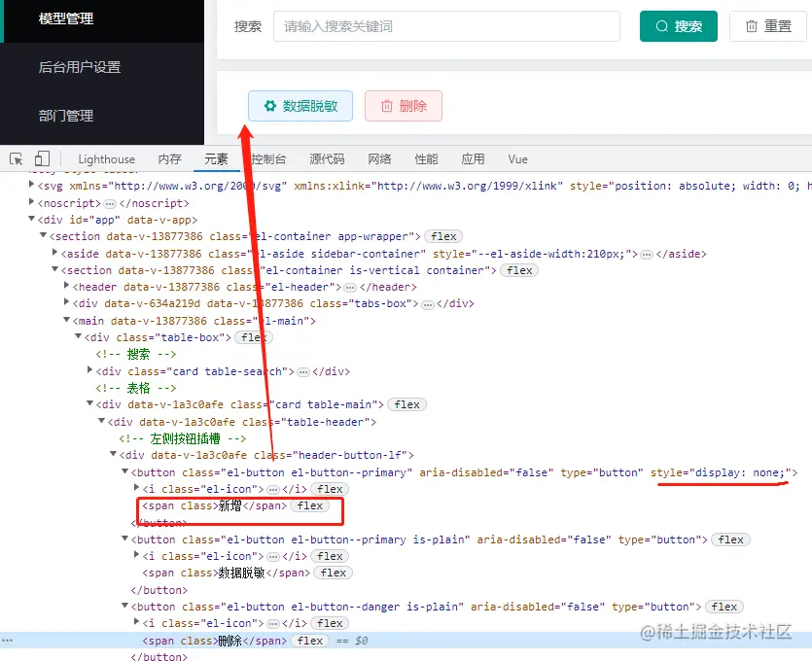The image size is (812, 661).
Task: Select the span 新增 element row
Action: click(214, 505)
